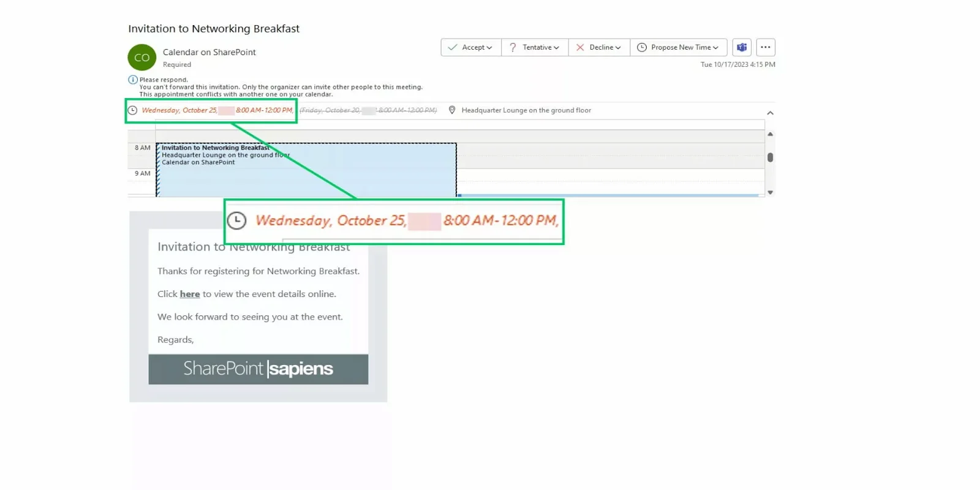Collapse the meeting details chevron
The width and height of the screenshot is (980, 490).
(771, 113)
